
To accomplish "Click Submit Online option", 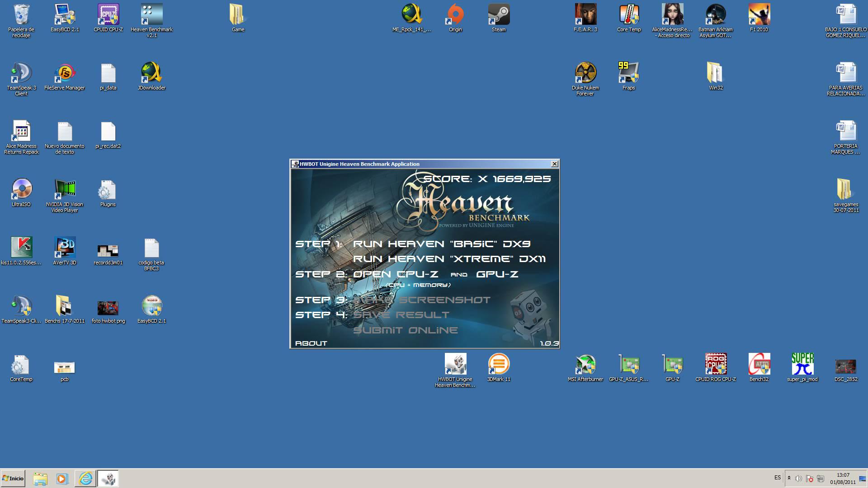I will coord(406,330).
